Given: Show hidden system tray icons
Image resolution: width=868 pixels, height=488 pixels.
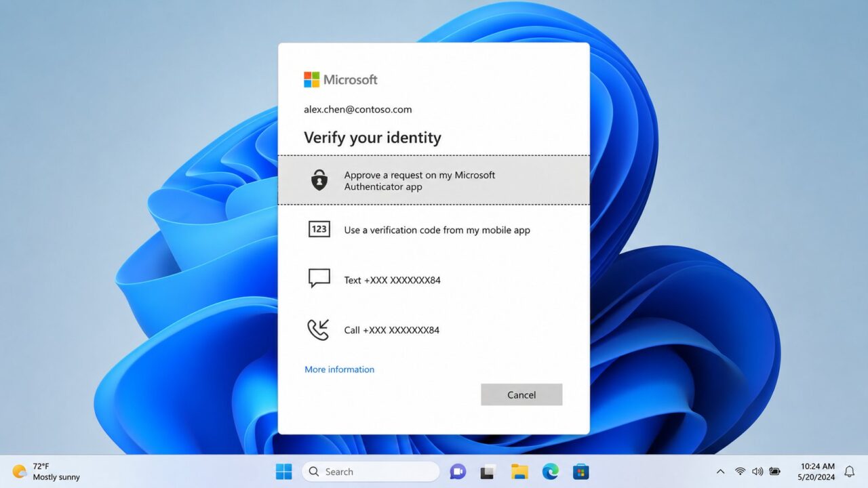Looking at the screenshot, I should [720, 472].
